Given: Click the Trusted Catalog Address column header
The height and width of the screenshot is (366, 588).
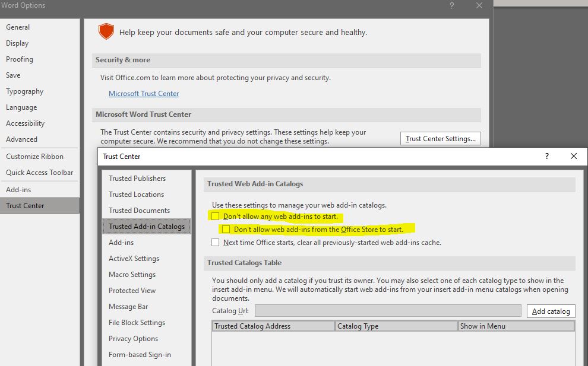Looking at the screenshot, I should tap(273, 326).
